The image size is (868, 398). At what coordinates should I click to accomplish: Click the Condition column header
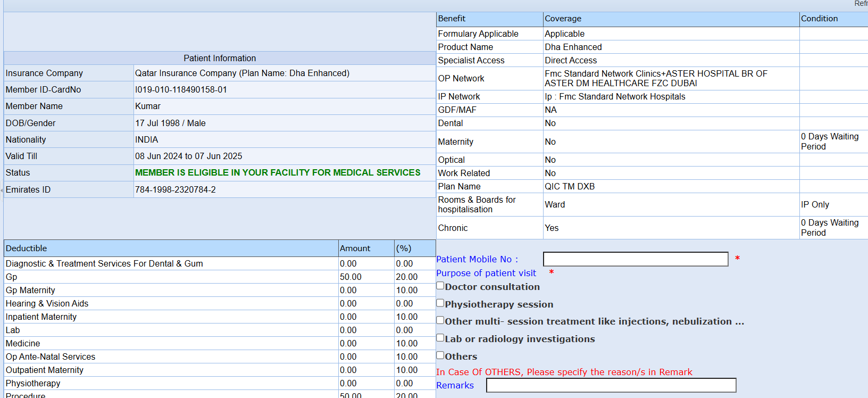(819, 19)
